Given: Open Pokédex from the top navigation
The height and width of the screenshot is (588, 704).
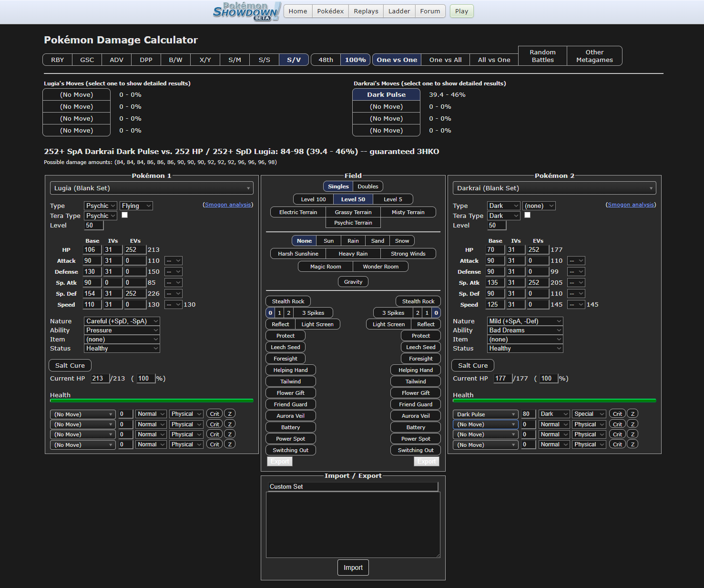Looking at the screenshot, I should pos(330,11).
